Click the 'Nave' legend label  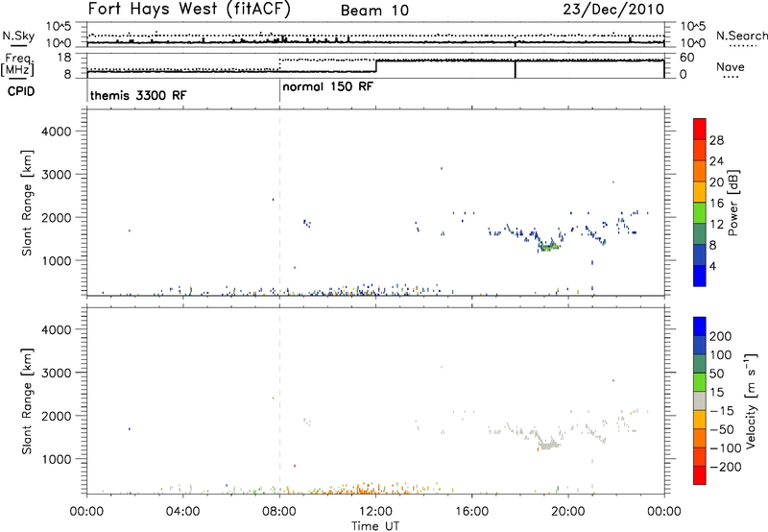coord(731,66)
